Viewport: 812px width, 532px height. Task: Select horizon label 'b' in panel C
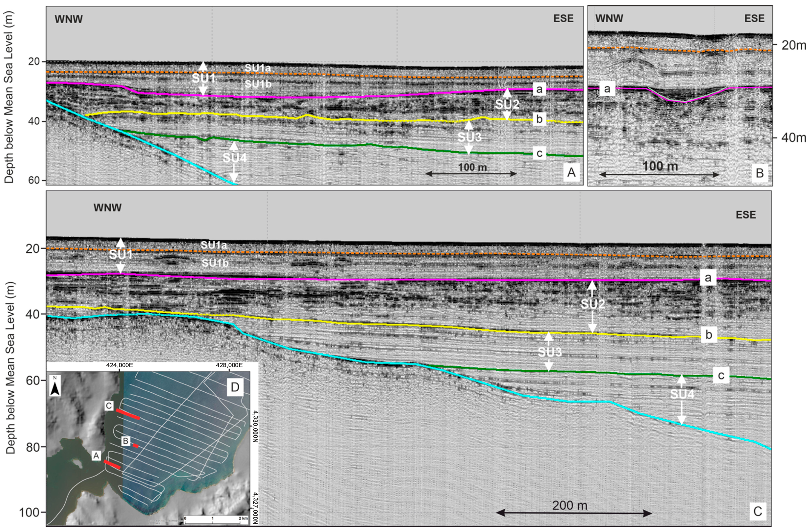pyautogui.click(x=708, y=335)
